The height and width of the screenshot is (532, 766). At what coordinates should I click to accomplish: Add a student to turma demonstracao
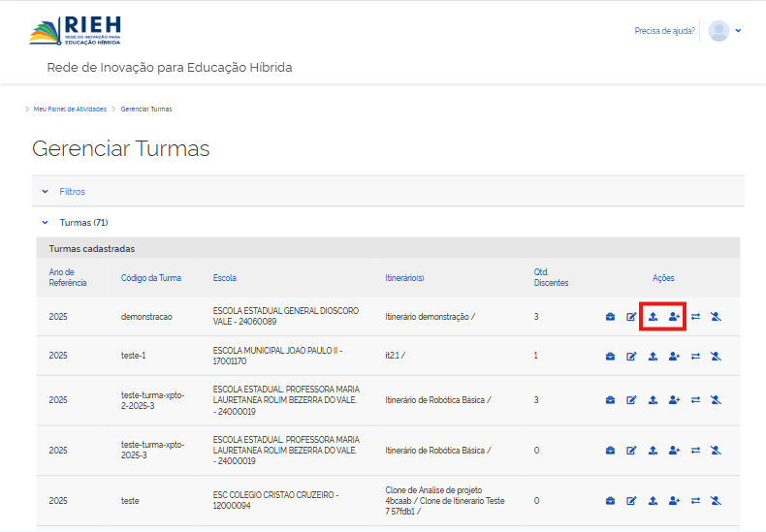pos(675,317)
